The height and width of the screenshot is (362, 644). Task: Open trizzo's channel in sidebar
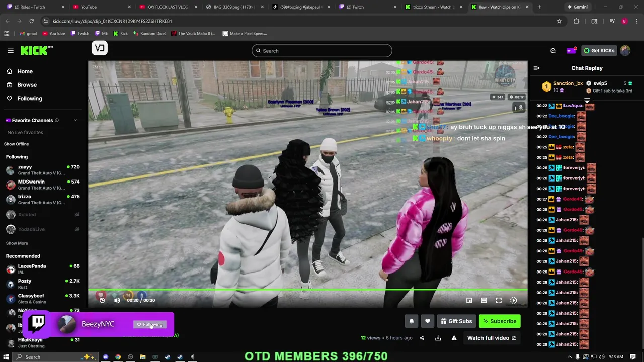tap(43, 200)
